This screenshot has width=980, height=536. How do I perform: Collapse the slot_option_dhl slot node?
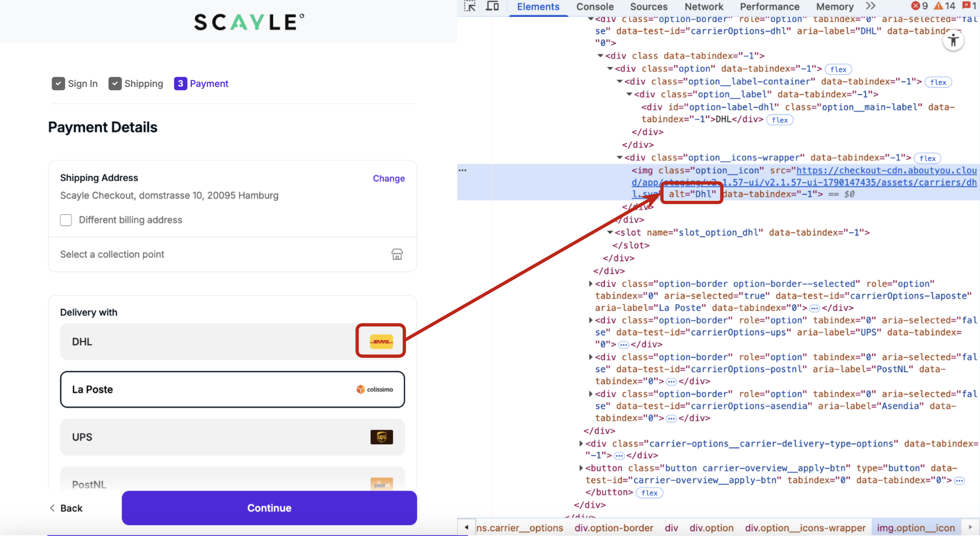point(610,232)
